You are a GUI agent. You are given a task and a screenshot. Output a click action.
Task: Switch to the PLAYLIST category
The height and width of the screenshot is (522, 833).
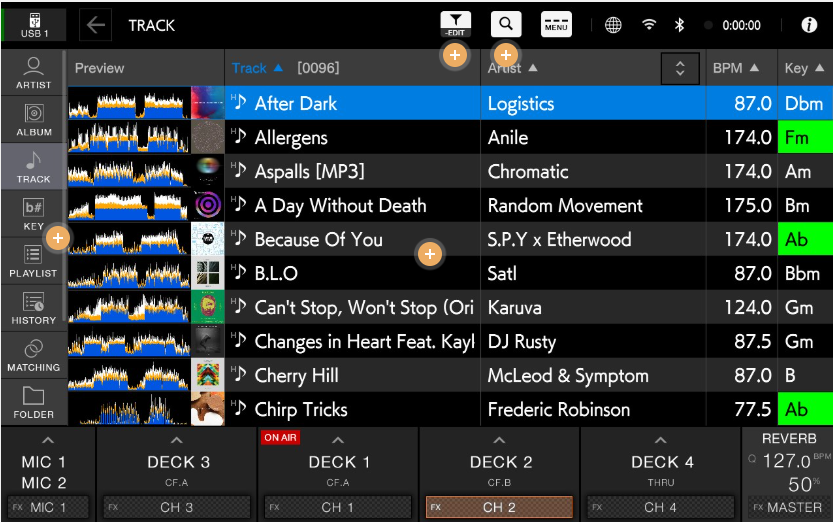(x=33, y=261)
